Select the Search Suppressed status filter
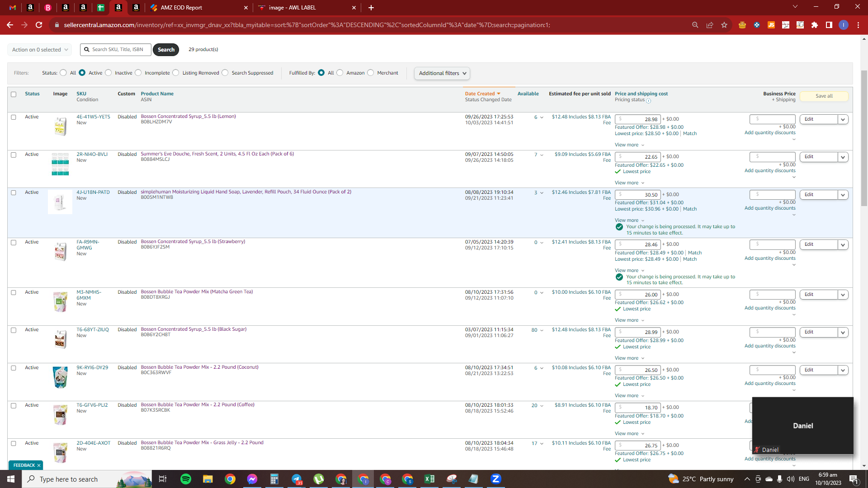 click(225, 73)
